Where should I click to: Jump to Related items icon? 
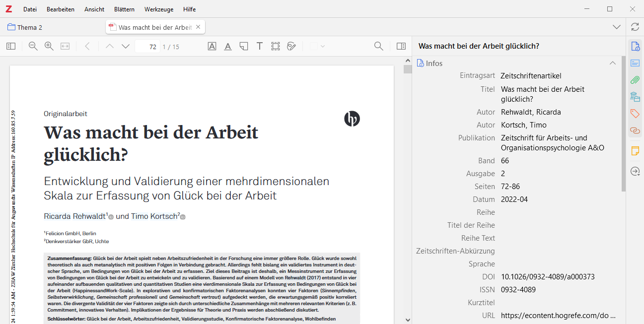(x=635, y=130)
